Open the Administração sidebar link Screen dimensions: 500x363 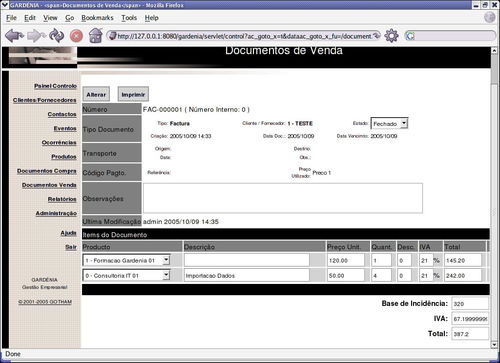coord(56,213)
